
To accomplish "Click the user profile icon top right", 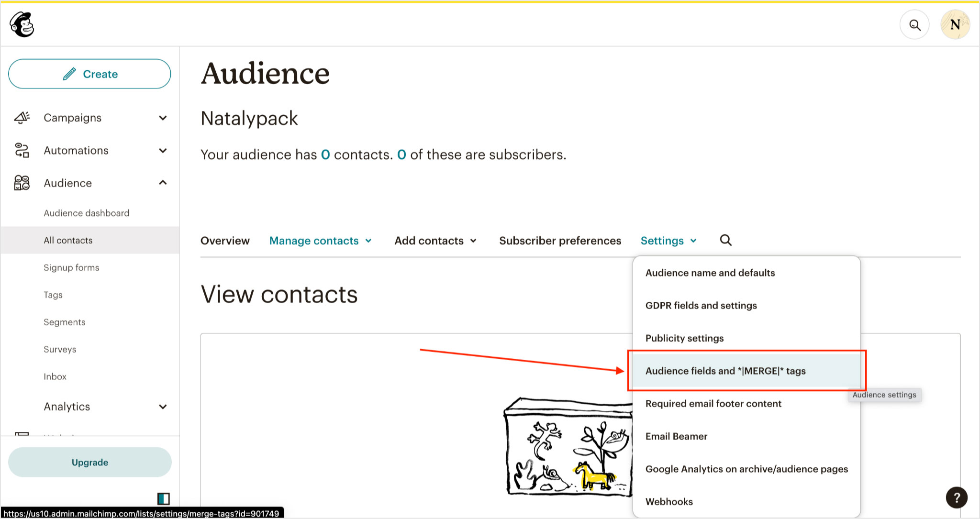I will (956, 24).
